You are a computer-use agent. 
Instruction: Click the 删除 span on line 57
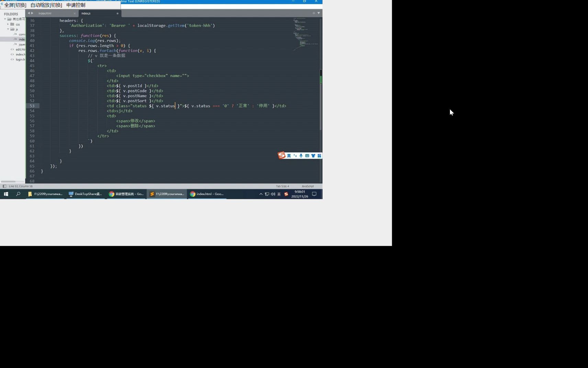click(x=136, y=126)
